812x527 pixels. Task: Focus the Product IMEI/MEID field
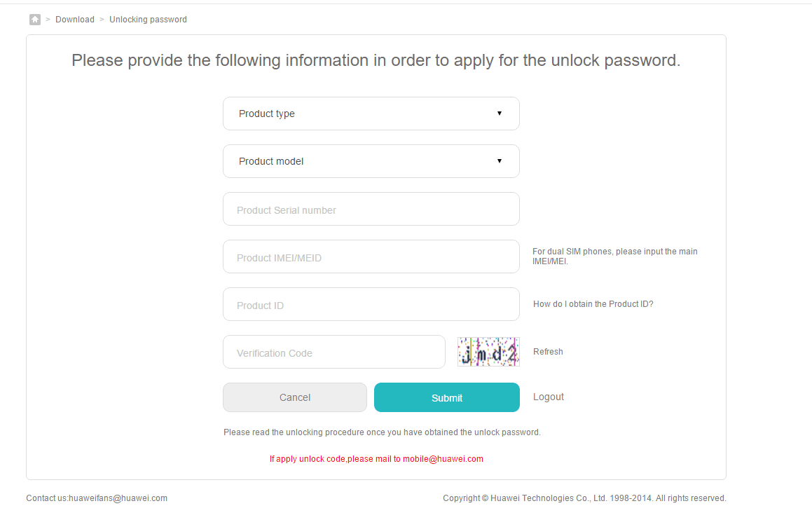coord(371,256)
